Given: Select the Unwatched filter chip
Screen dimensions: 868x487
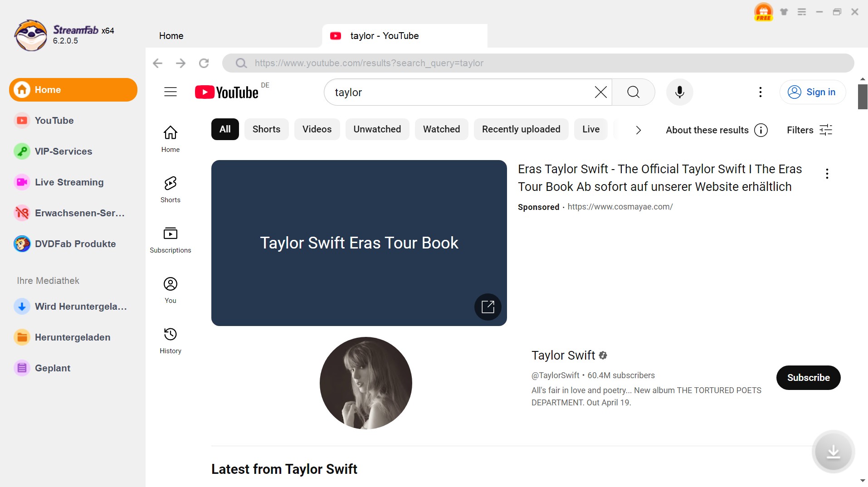Looking at the screenshot, I should point(377,129).
